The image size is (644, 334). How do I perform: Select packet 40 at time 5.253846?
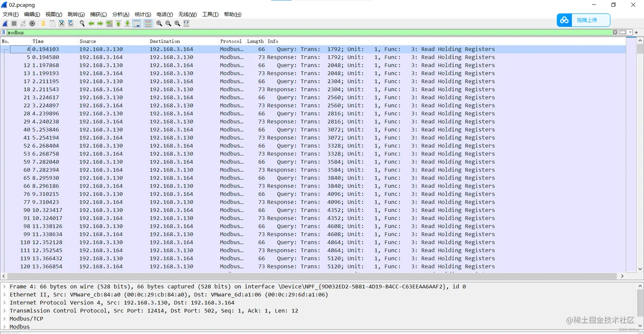[313, 130]
